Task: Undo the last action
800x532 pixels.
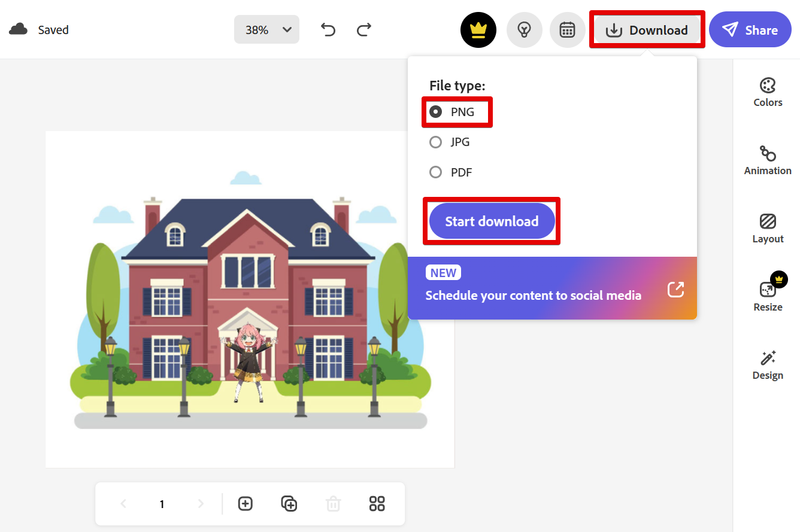Action: click(328, 29)
